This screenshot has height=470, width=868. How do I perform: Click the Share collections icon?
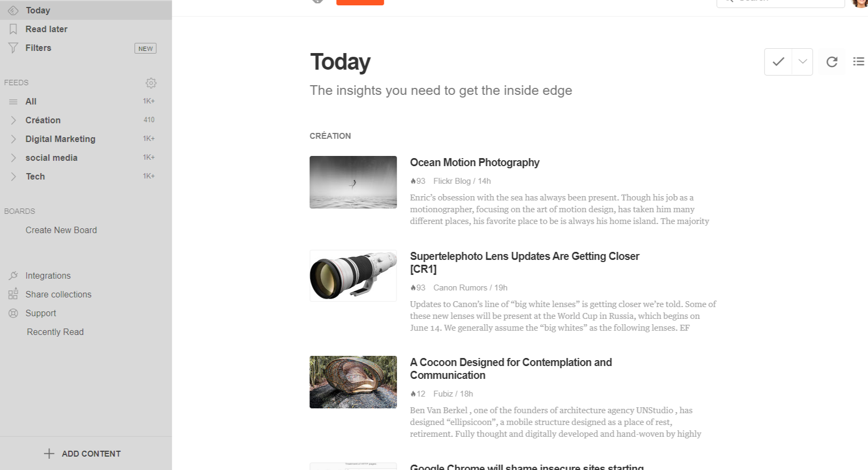coord(13,294)
